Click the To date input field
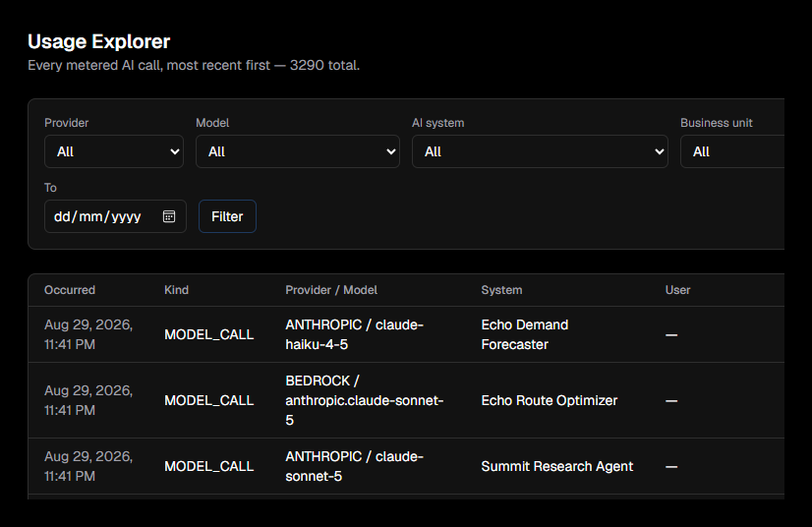The width and height of the screenshot is (812, 527). coord(115,216)
